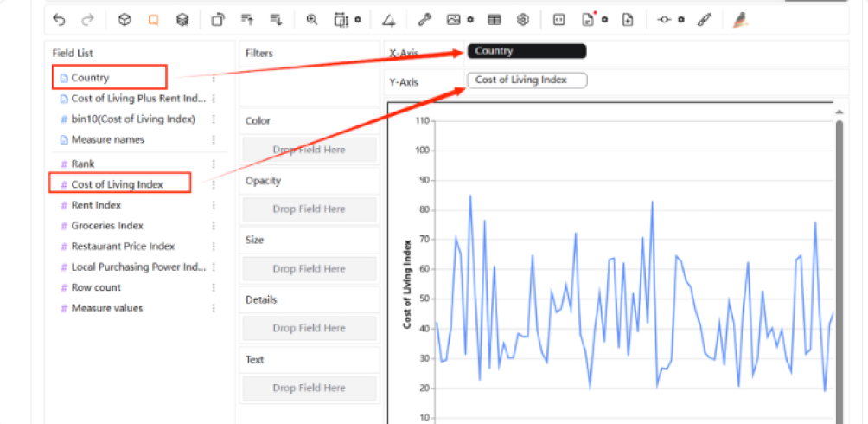Select Groceries Index field
Image resolution: width=868 pixels, height=424 pixels.
[x=102, y=226]
